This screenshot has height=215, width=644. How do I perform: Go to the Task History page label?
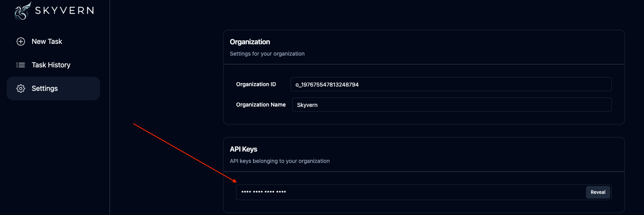click(51, 65)
